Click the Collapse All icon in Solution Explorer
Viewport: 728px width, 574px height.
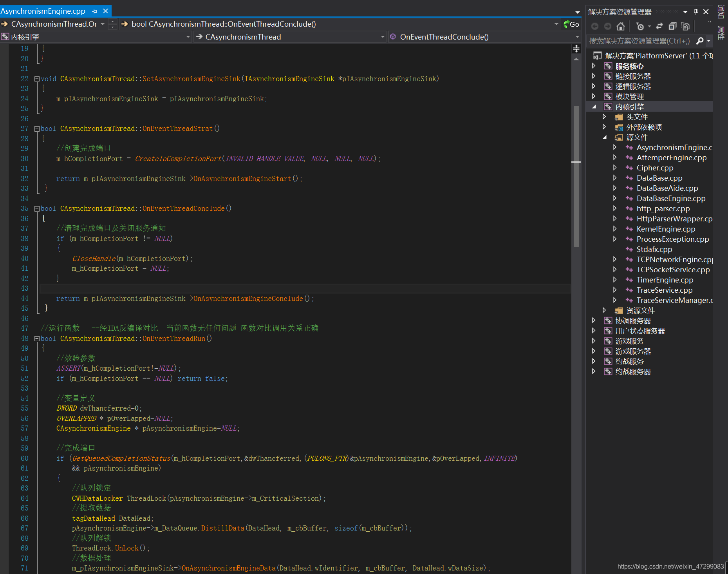pyautogui.click(x=672, y=26)
